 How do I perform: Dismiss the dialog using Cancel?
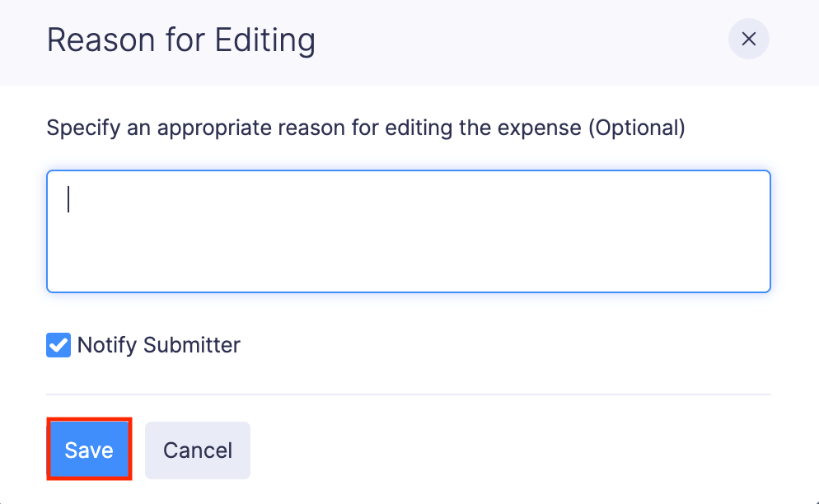tap(197, 450)
